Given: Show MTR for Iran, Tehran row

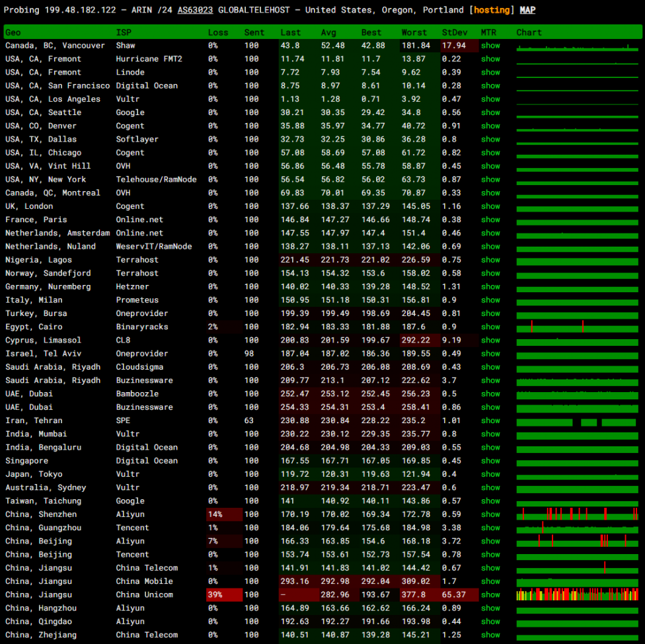Looking at the screenshot, I should [x=490, y=421].
